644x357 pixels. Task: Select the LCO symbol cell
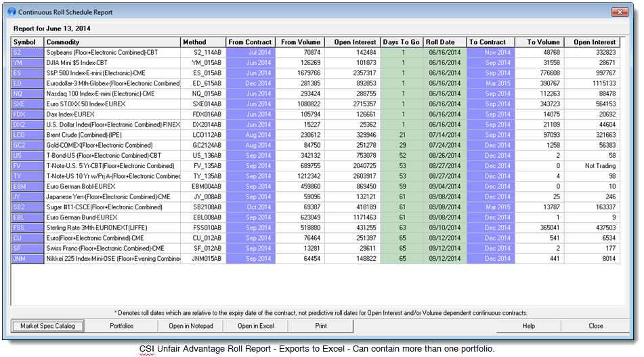pyautogui.click(x=28, y=135)
